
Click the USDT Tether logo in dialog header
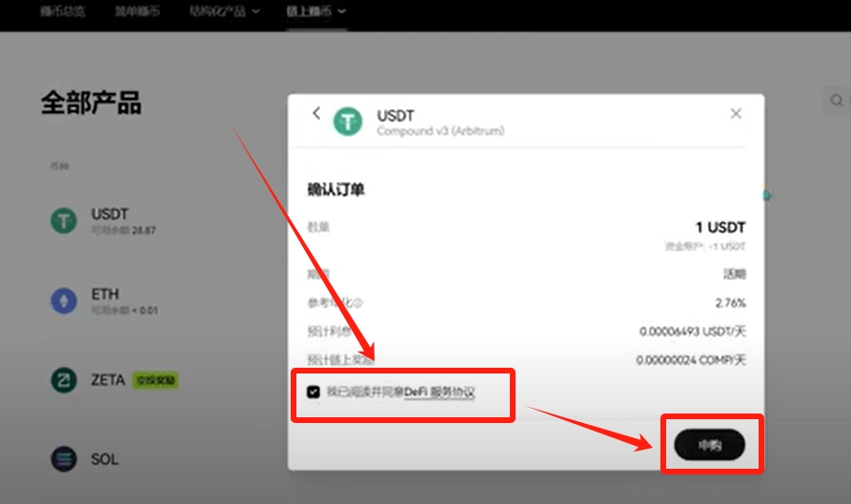347,122
